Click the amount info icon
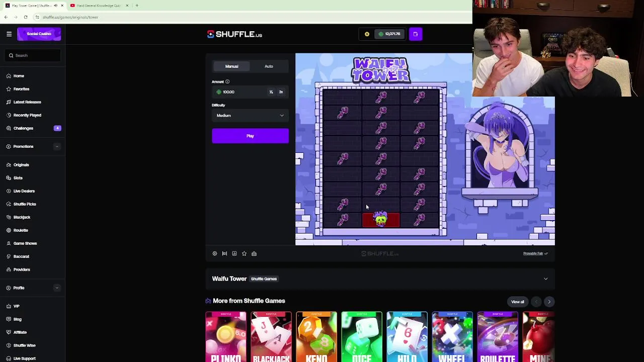 [227, 82]
